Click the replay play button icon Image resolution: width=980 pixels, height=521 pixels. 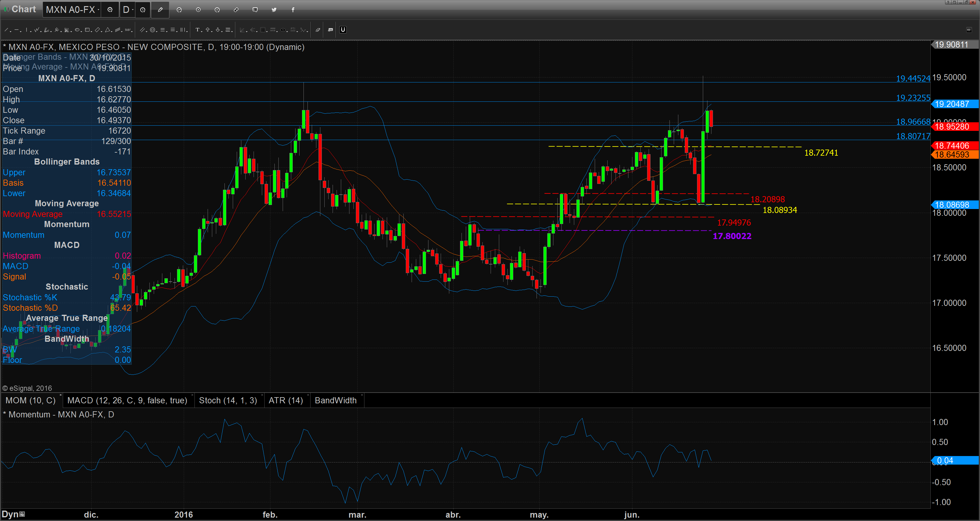point(198,10)
